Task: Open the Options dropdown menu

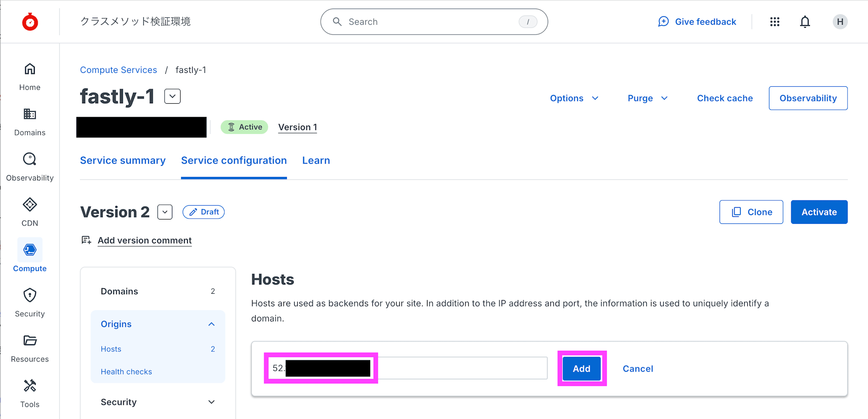Action: pyautogui.click(x=574, y=98)
